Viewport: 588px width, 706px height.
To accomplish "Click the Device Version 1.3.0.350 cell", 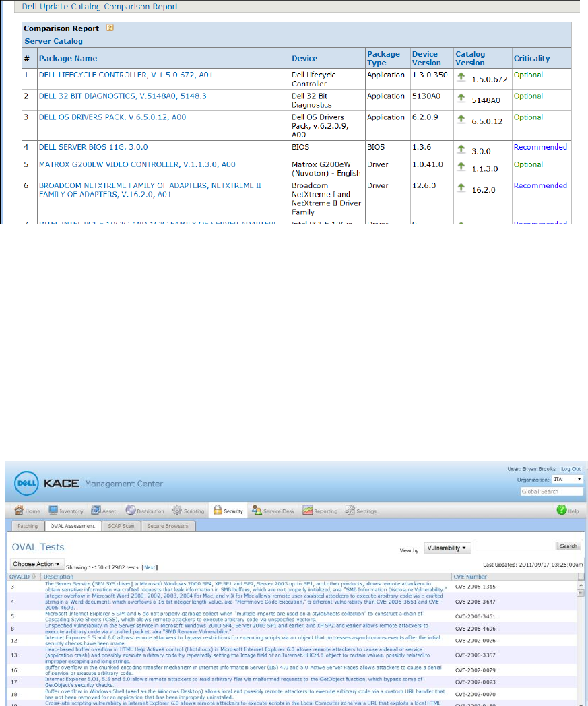I will tap(430, 75).
